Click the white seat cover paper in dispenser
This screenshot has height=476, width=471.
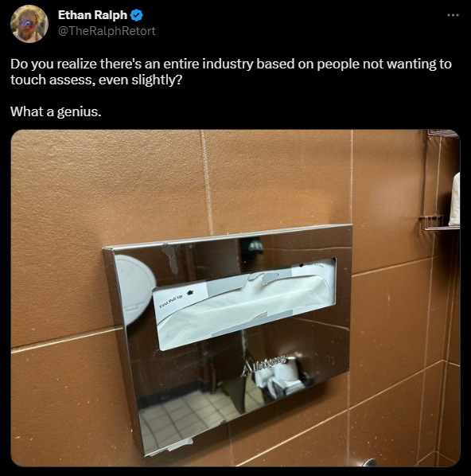pyautogui.click(x=243, y=306)
